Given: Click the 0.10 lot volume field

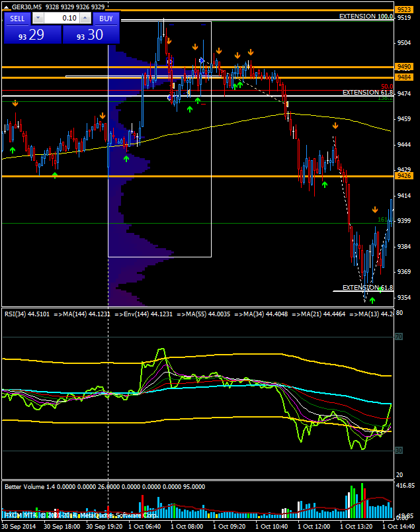Looking at the screenshot, I should coord(62,19).
